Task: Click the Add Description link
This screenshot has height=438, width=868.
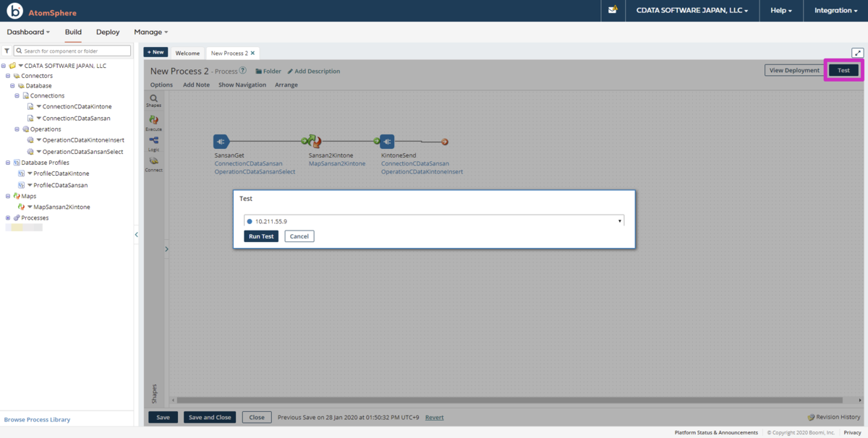Action: [x=314, y=72]
